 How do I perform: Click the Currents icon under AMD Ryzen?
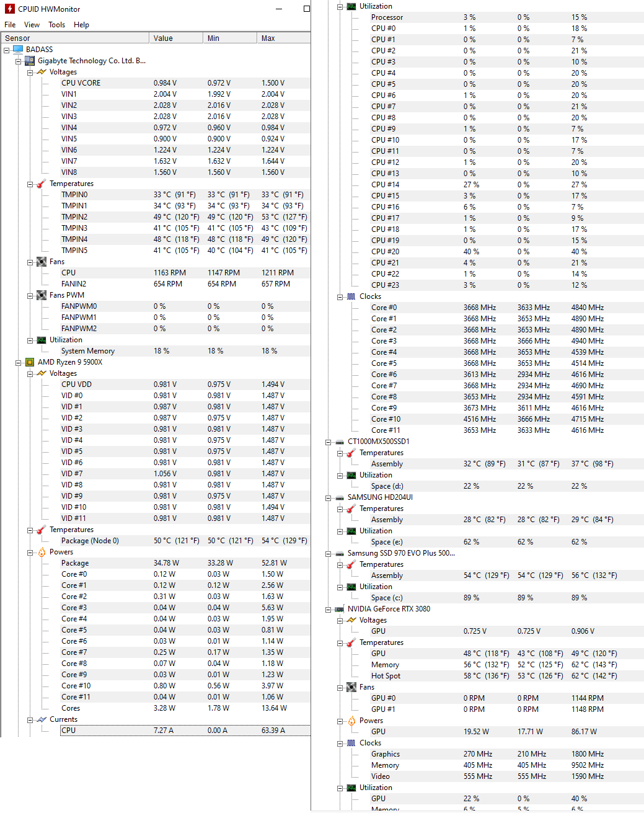point(42,719)
